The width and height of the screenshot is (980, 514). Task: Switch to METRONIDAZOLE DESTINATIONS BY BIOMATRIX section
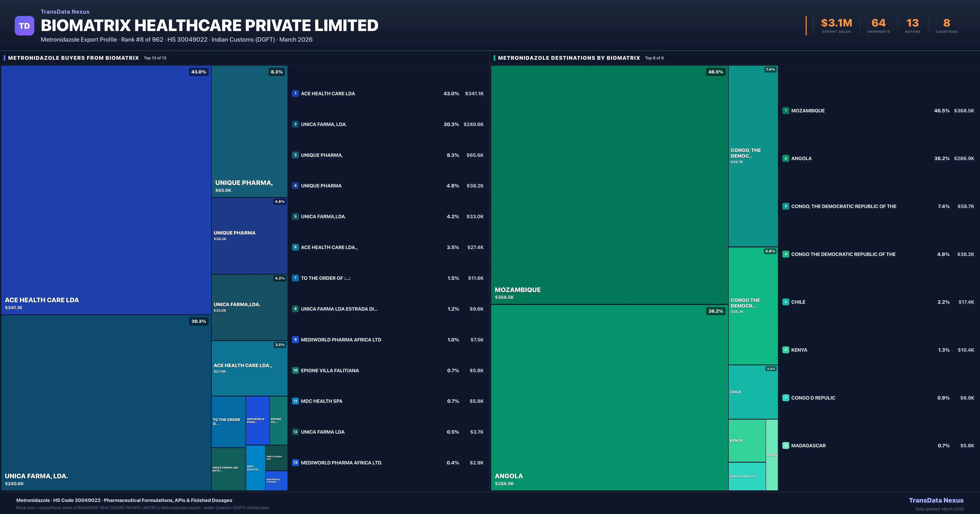point(569,58)
